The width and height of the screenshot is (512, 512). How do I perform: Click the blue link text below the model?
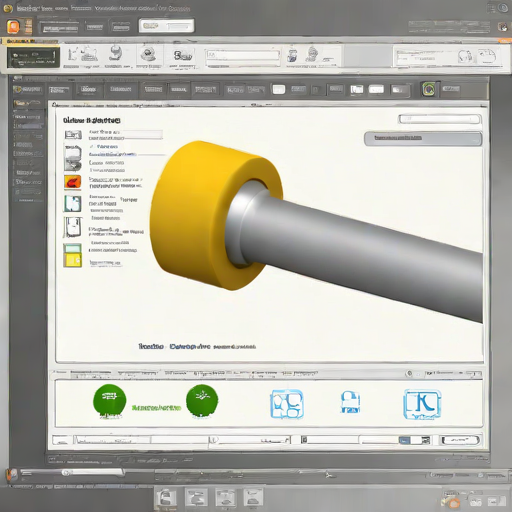[x=190, y=347]
